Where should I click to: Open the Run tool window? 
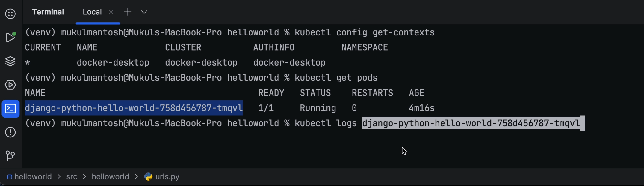[10, 37]
